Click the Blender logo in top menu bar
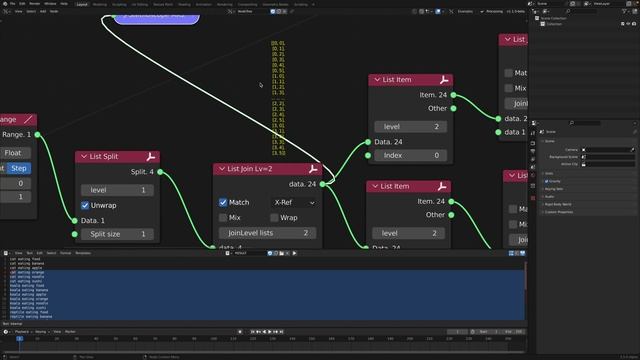This screenshot has width=640, height=360. (5, 4)
